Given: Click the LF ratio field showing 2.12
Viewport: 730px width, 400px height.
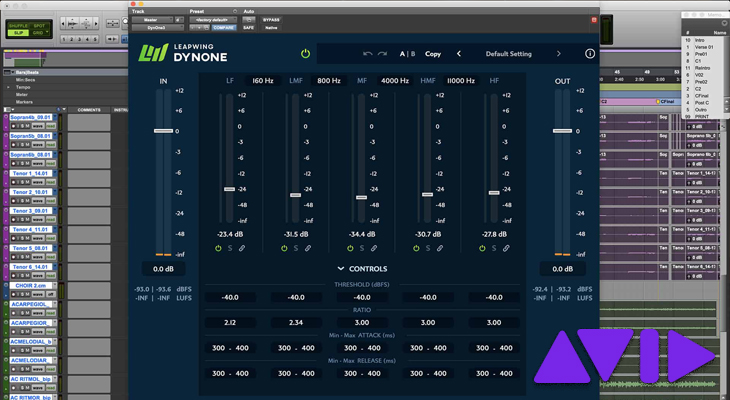Looking at the screenshot, I should pos(230,322).
